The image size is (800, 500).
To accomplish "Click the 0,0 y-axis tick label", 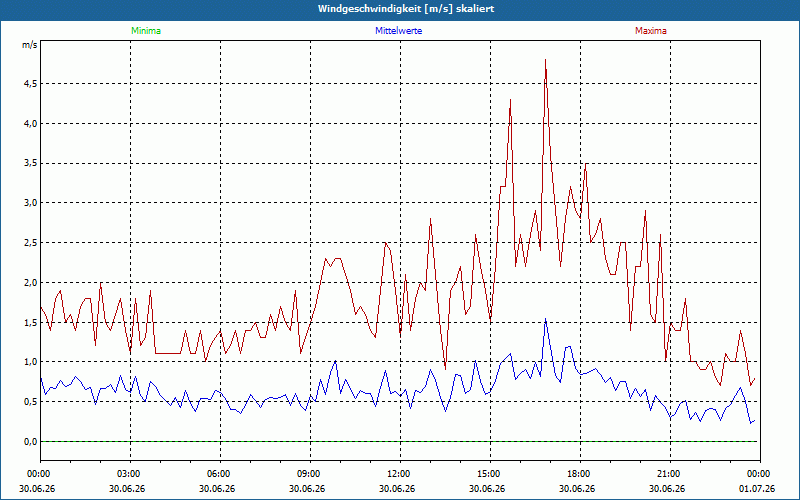I will [x=31, y=441].
